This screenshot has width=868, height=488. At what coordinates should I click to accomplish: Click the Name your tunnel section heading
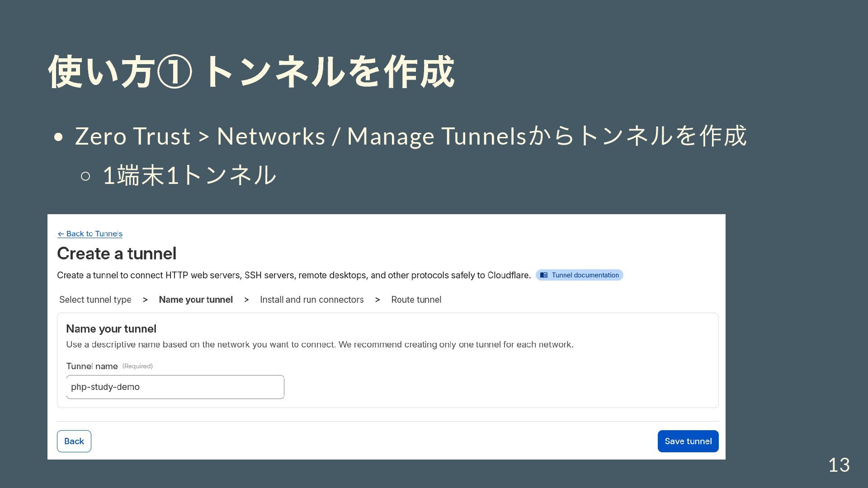pos(111,329)
